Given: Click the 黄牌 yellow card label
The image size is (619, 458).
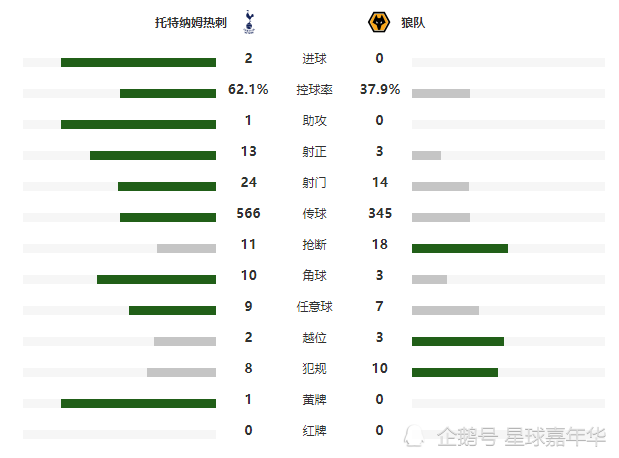Looking at the screenshot, I should [x=314, y=400].
